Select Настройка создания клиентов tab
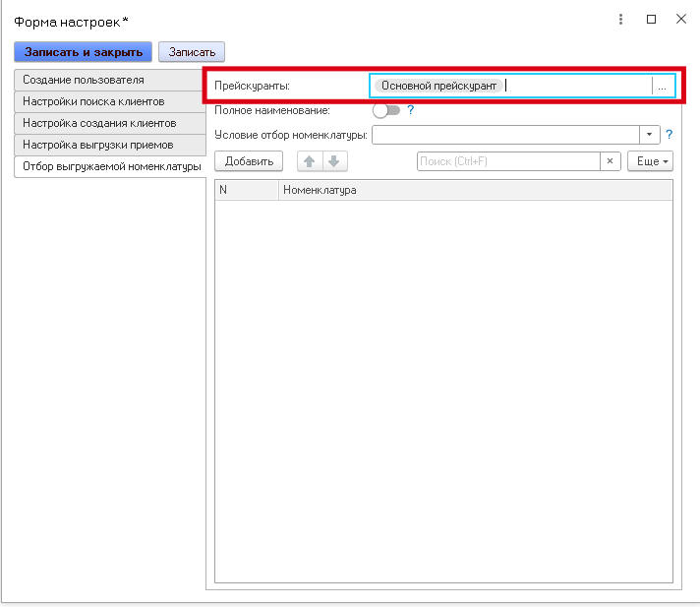This screenshot has height=607, width=700. click(x=98, y=123)
